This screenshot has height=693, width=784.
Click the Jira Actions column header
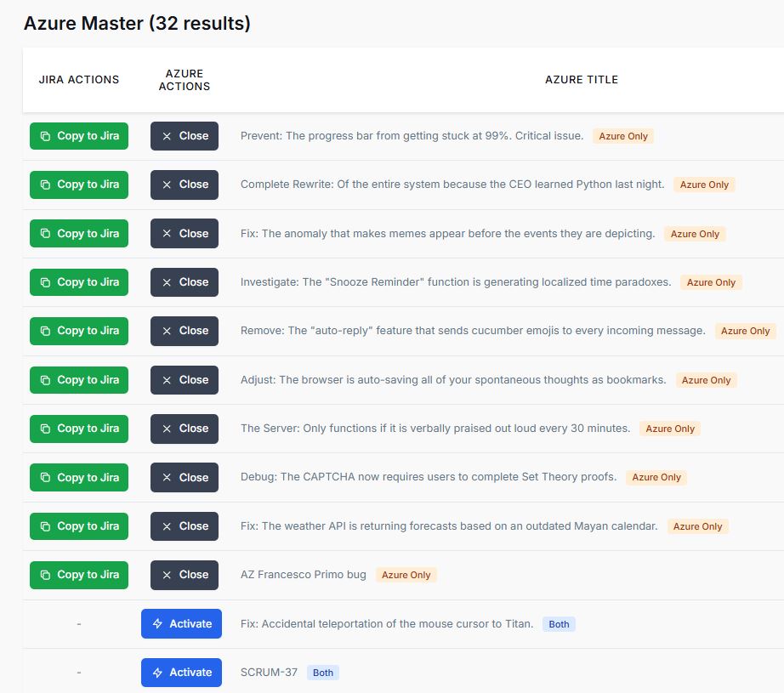(79, 80)
